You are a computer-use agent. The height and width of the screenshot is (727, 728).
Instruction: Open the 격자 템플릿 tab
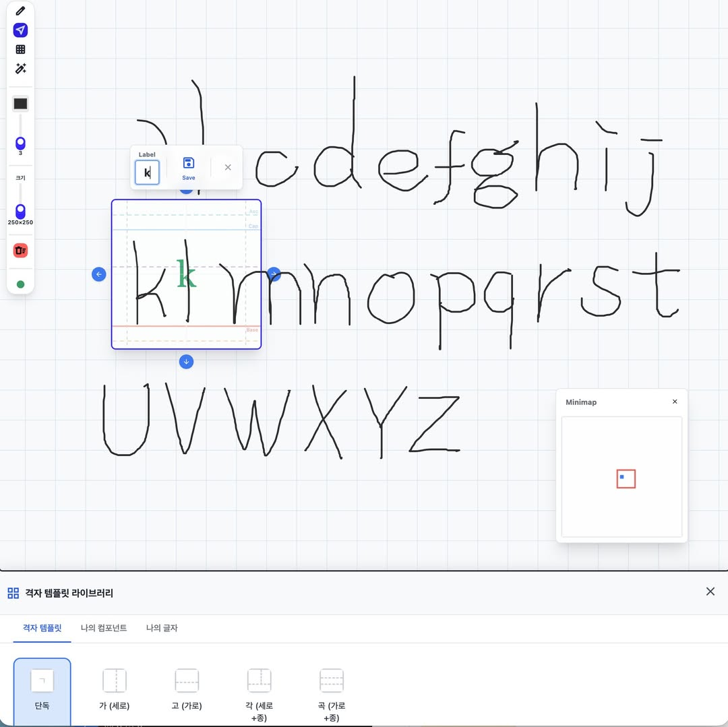pyautogui.click(x=42, y=628)
